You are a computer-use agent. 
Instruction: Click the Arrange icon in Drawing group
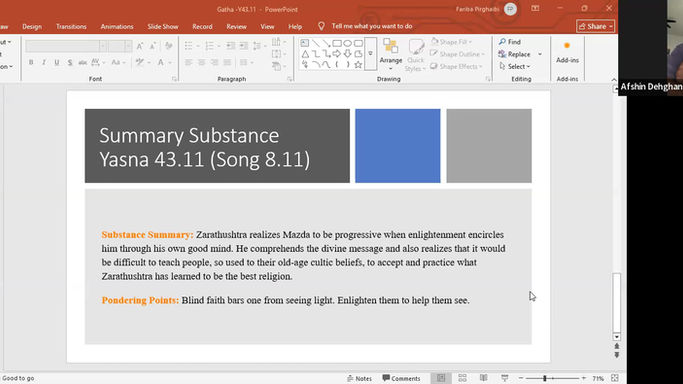[391, 46]
